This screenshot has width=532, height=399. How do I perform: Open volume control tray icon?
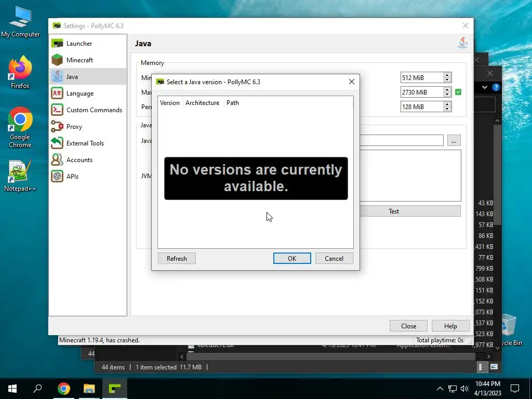tap(464, 389)
